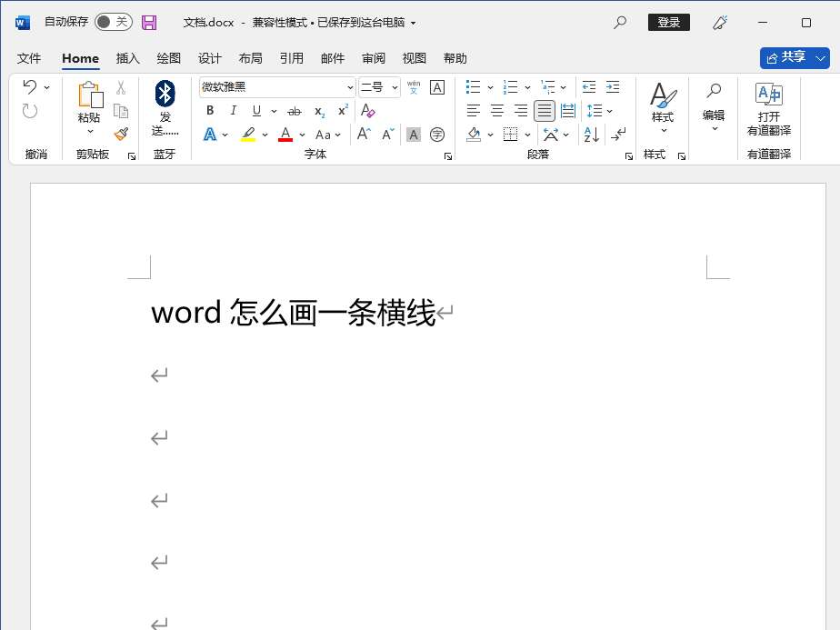Click Increase Indent icon
This screenshot has width=840, height=630.
tap(613, 86)
